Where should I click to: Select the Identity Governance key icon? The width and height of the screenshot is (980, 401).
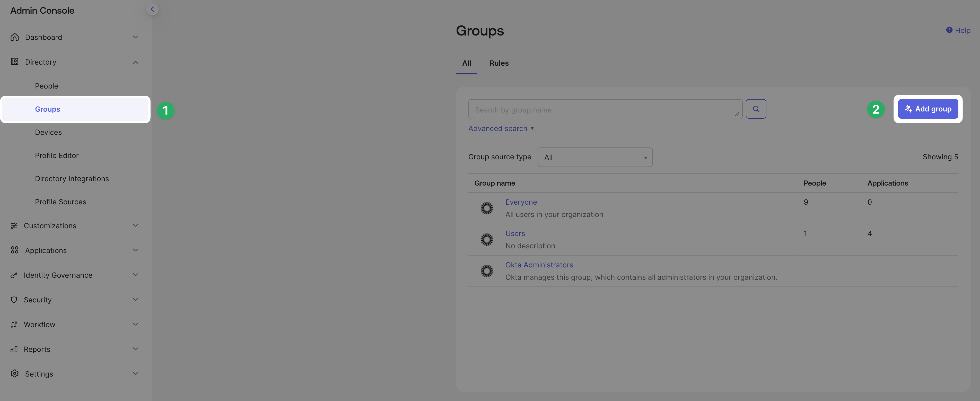click(14, 275)
